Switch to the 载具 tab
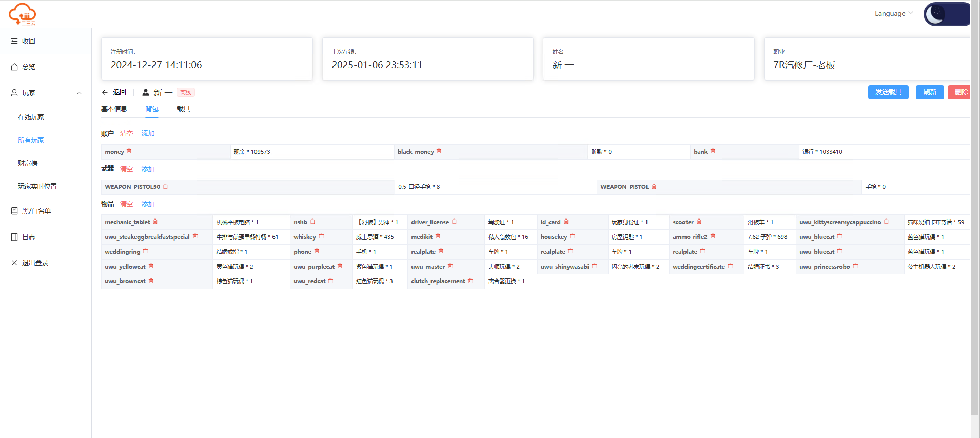980x438 pixels. click(x=183, y=109)
